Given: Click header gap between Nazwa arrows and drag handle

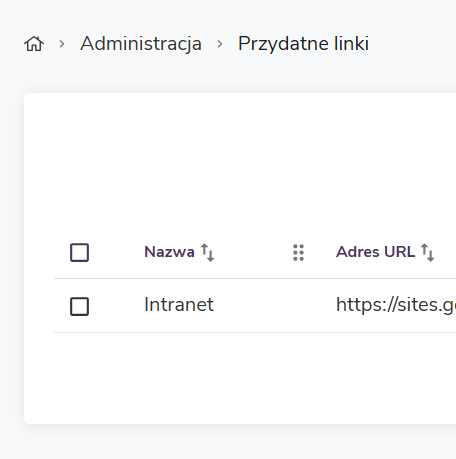Looking at the screenshot, I should 253,252.
